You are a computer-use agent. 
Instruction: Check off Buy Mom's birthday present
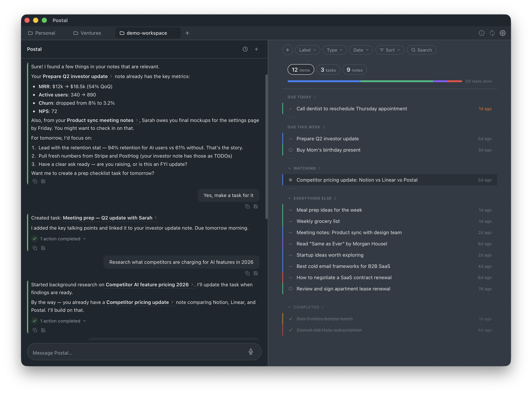[x=291, y=150]
